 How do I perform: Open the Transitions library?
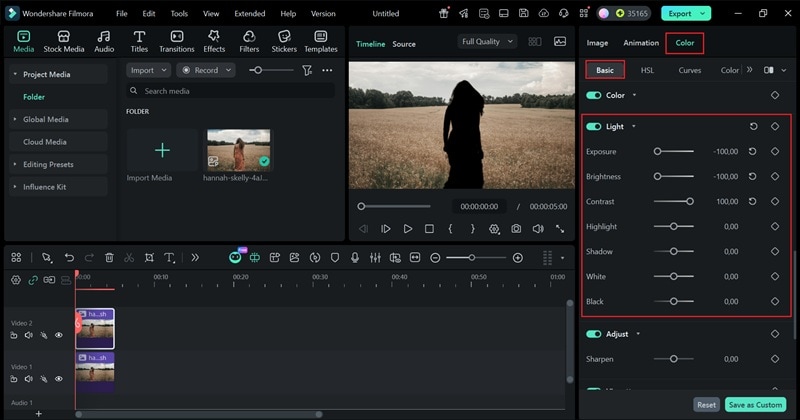click(x=176, y=40)
